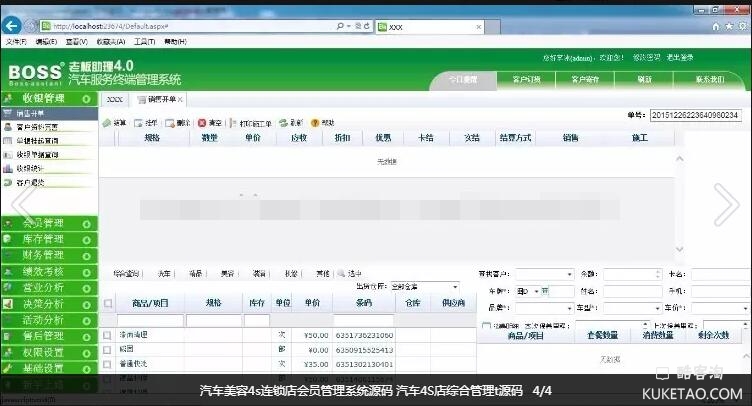
Task: Click the 收银管理 header icon
Action: 8,99
